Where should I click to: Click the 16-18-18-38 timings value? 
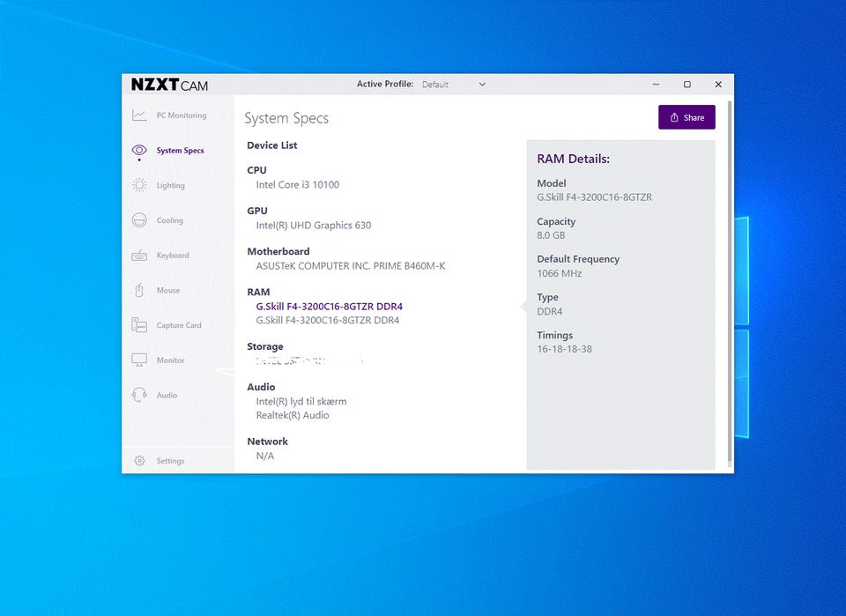point(564,349)
